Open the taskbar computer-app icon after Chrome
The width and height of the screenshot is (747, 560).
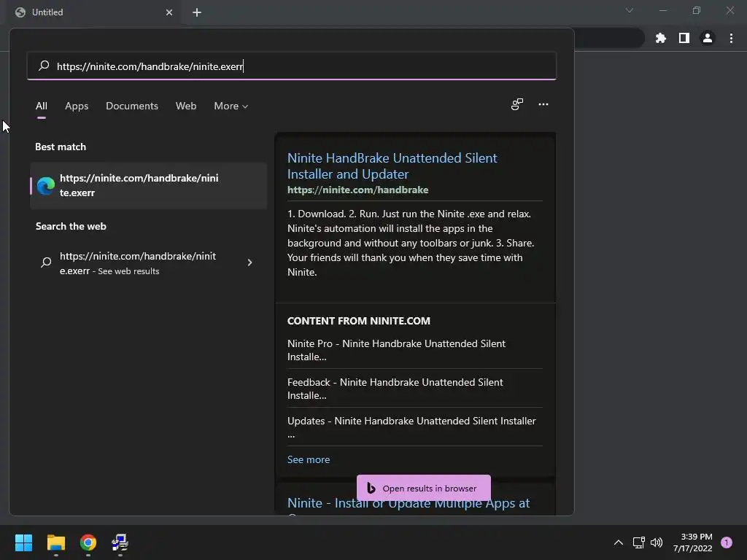120,542
